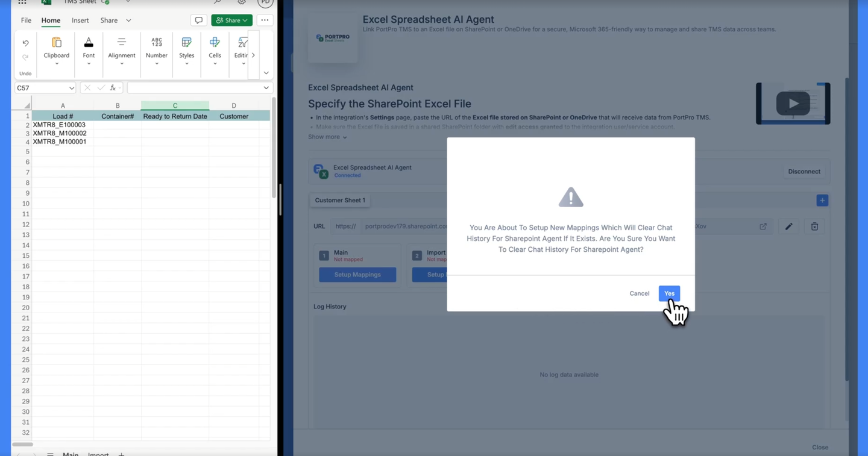Image resolution: width=868 pixels, height=456 pixels.
Task: Add a new sheet with blue plus button
Action: coord(822,201)
